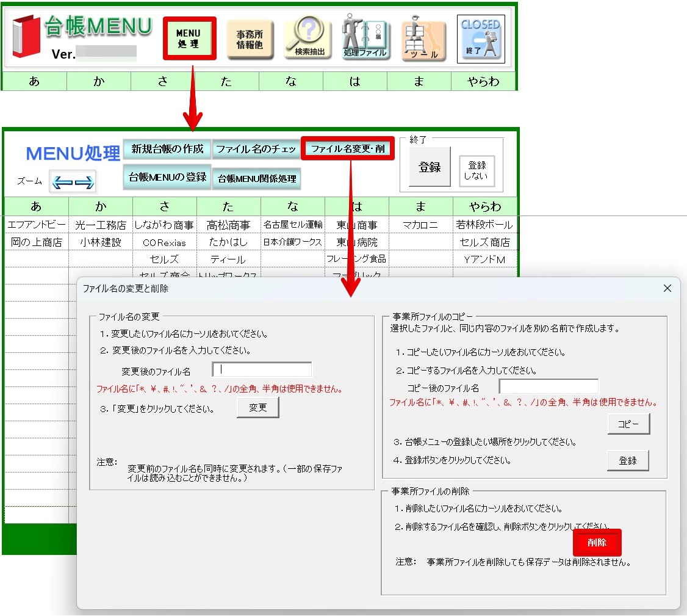Click the zoom arrows icon
This screenshot has width=687, height=616.
[73, 182]
